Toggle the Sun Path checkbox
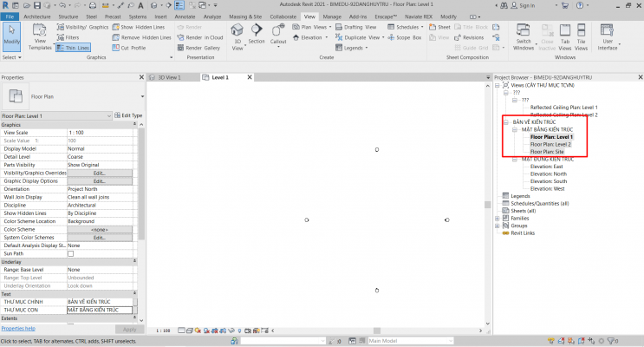644x347 pixels. click(x=71, y=253)
